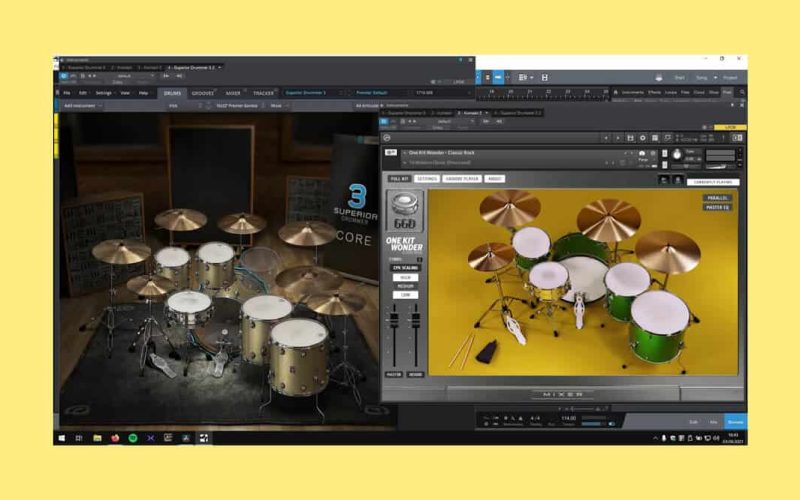Image resolution: width=800 pixels, height=500 pixels.
Task: Click the browser home icon
Action: click(616, 92)
